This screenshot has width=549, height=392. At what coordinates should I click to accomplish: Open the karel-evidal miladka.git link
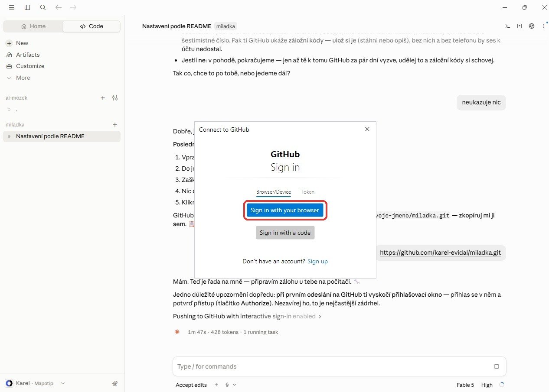tap(440, 253)
